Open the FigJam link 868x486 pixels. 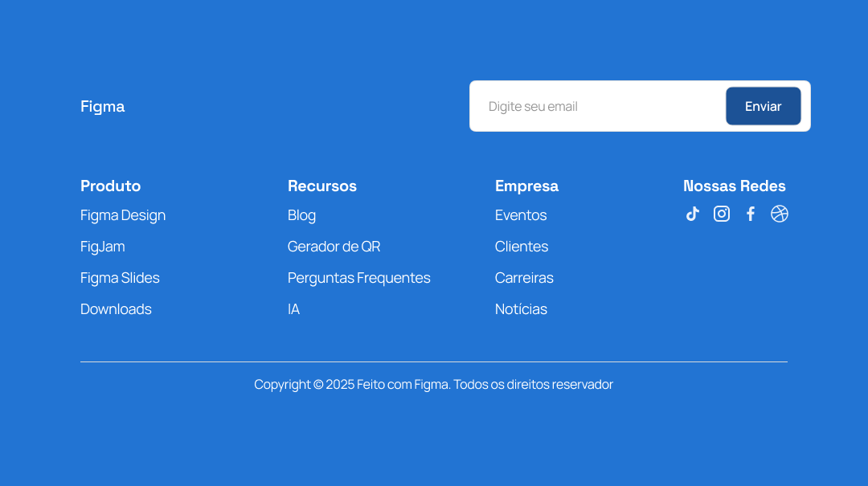(x=102, y=247)
